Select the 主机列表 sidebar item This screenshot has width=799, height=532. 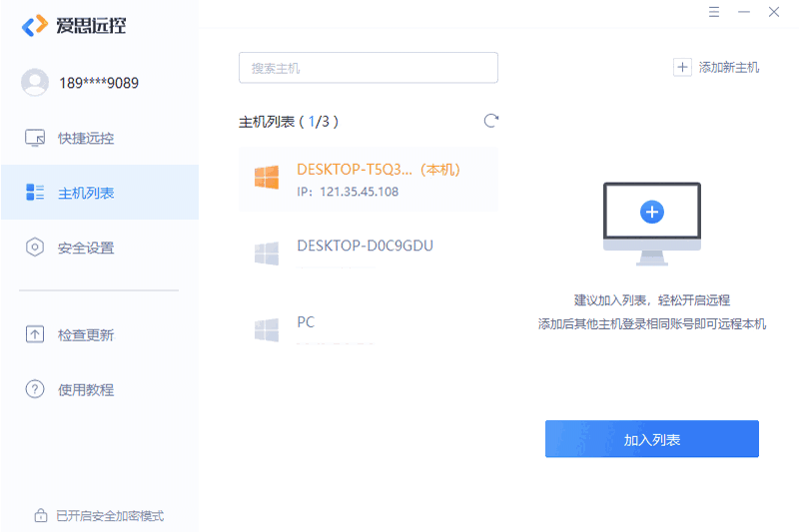click(86, 193)
